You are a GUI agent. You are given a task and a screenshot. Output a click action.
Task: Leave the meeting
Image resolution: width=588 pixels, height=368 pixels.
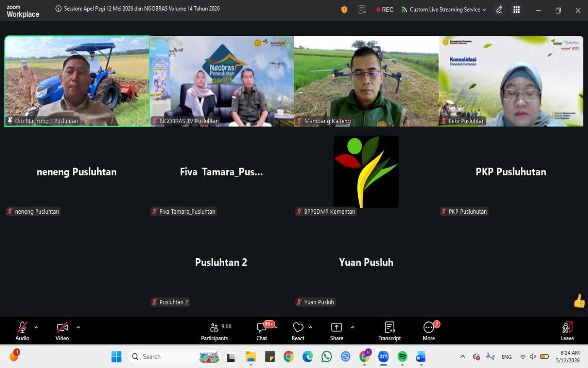[567, 331]
